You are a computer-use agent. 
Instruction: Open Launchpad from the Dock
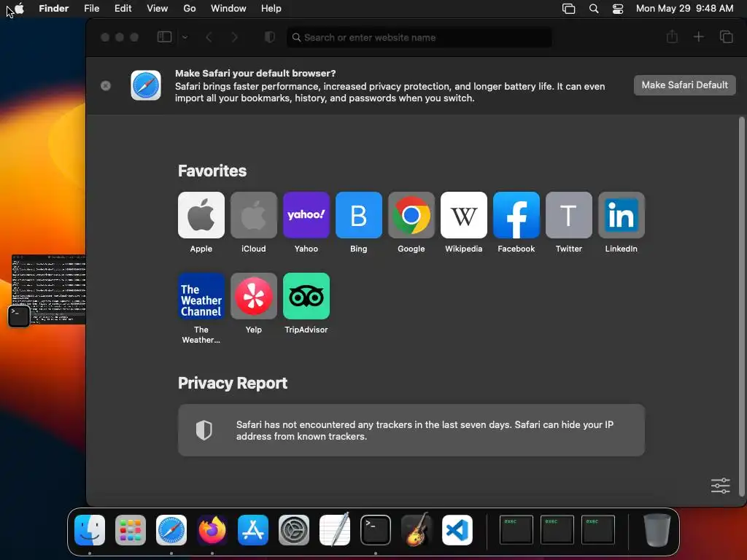point(131,529)
